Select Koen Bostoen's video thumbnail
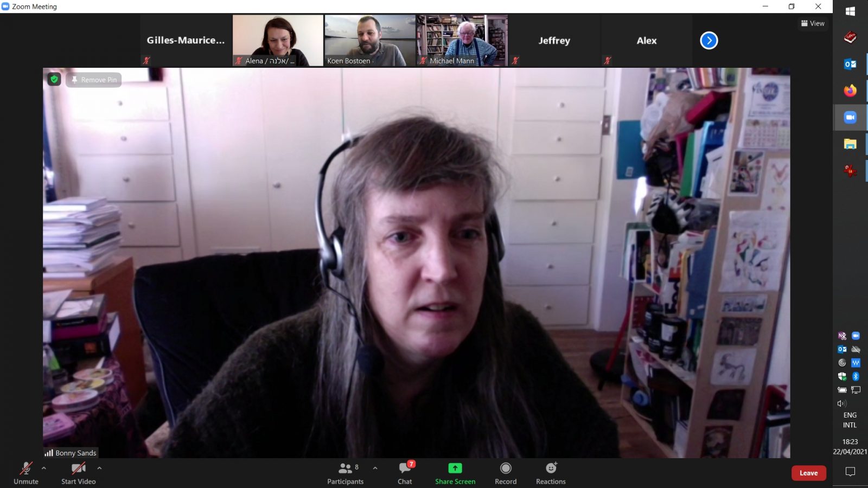This screenshot has height=488, width=868. (370, 41)
